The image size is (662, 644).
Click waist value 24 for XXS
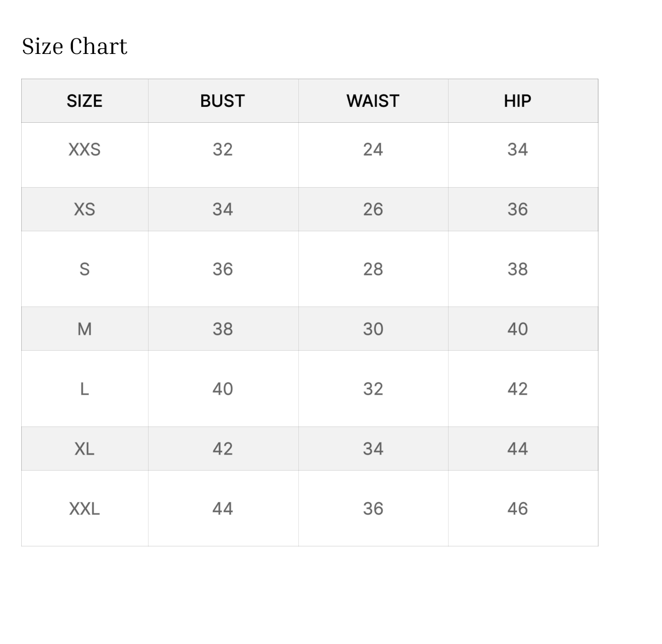click(x=373, y=150)
